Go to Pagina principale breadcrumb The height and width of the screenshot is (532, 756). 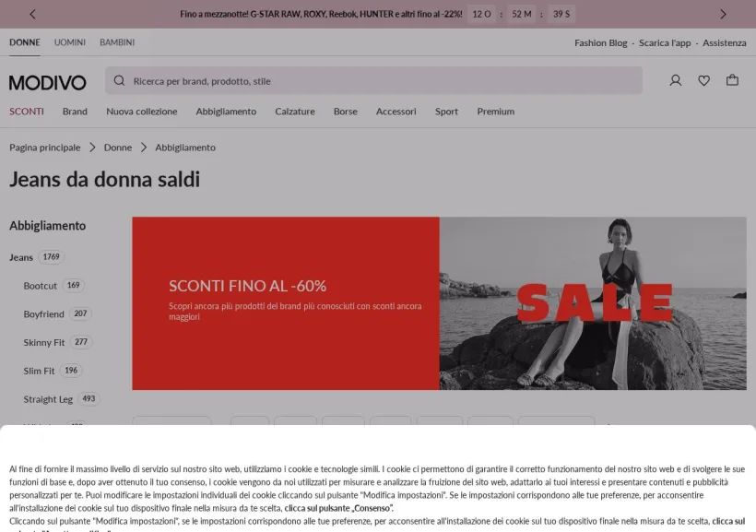(x=45, y=148)
